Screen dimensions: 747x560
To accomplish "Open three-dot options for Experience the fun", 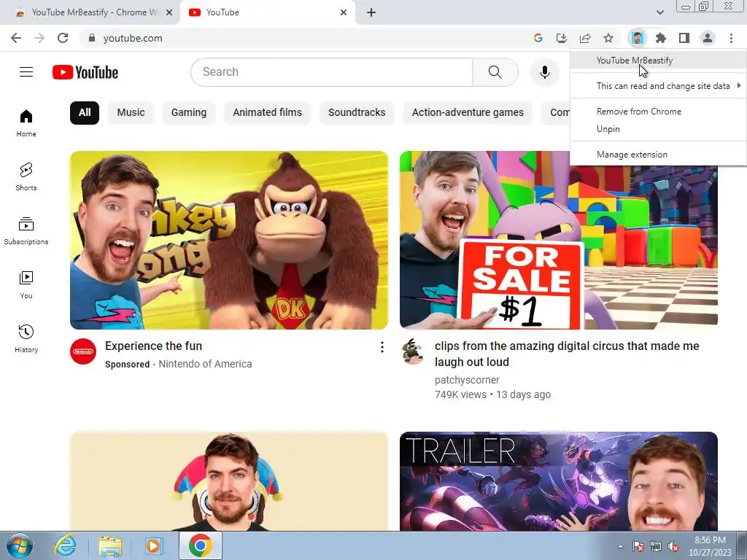I will [382, 347].
